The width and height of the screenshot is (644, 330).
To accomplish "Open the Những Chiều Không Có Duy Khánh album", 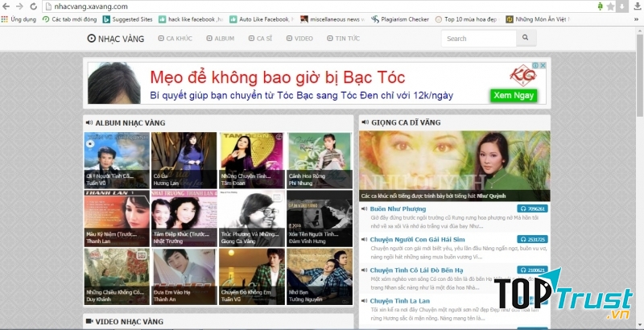I will coord(117,277).
